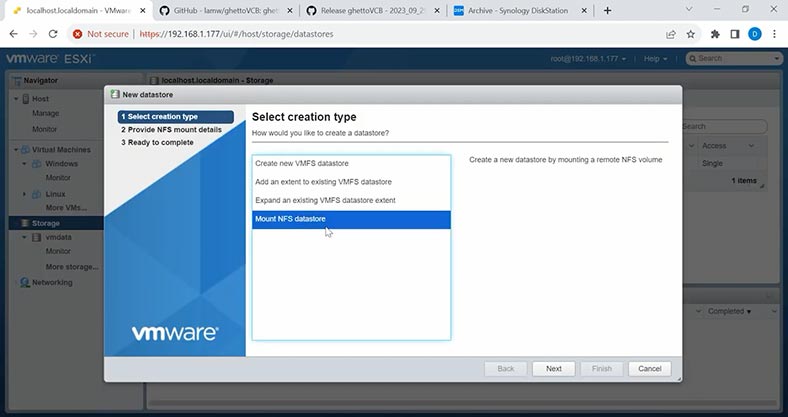Select Linux virtual machine
This screenshot has width=788, height=417.
tap(55, 194)
